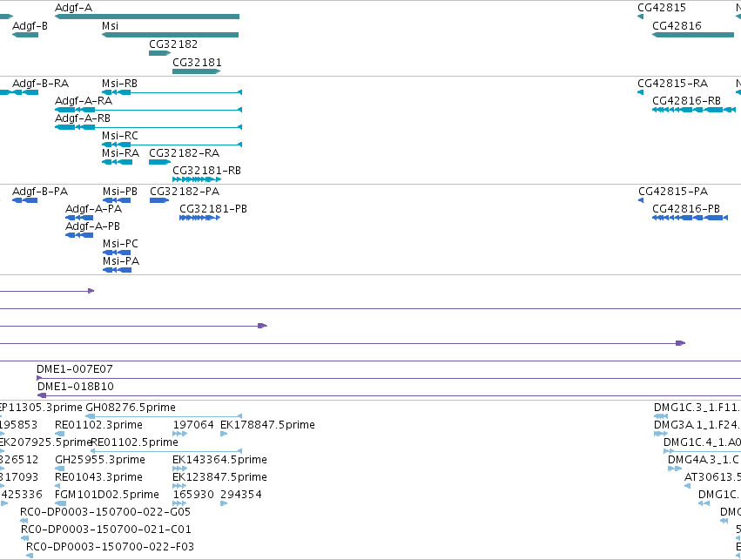This screenshot has width=741, height=560.
Task: Select EST FGM101D02.5prime
Action: click(107, 495)
